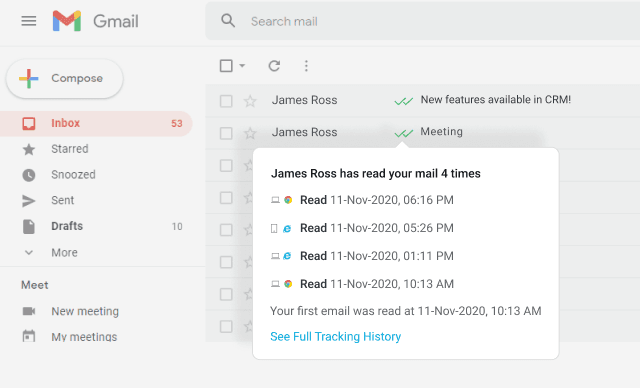The width and height of the screenshot is (640, 388).
Task: Open the Inbox folder
Action: point(96,123)
